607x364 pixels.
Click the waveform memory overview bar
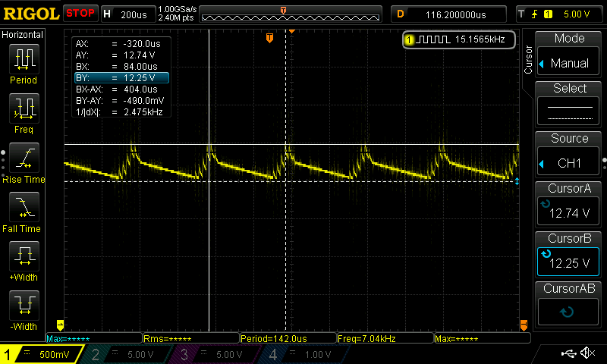tap(291, 17)
